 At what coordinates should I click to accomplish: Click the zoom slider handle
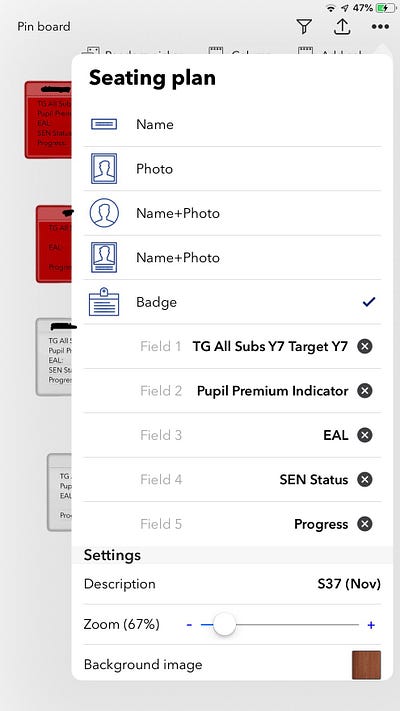tap(224, 625)
